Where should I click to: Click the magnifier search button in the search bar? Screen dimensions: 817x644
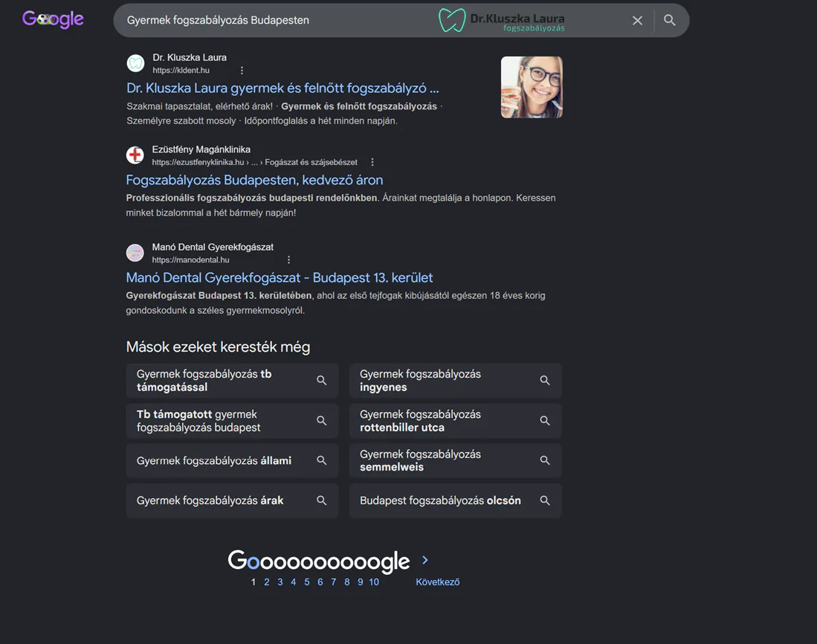pyautogui.click(x=670, y=20)
